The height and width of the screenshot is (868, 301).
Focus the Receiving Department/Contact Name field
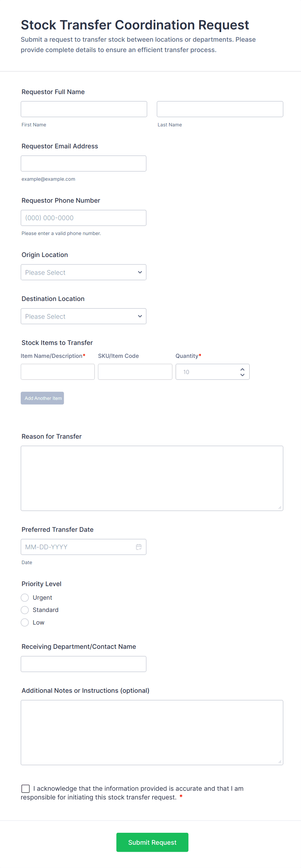pyautogui.click(x=84, y=664)
